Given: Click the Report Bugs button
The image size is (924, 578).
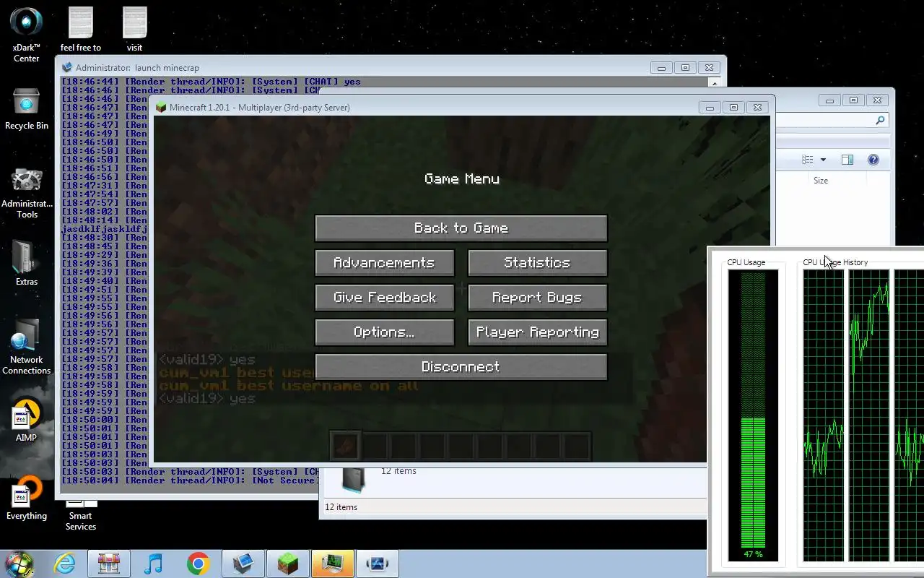Looking at the screenshot, I should point(537,298).
